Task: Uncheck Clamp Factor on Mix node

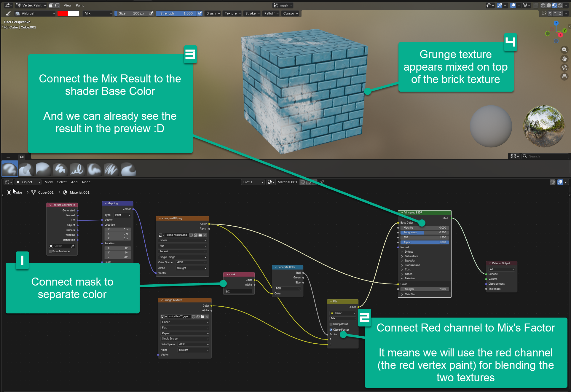Action: click(x=331, y=330)
